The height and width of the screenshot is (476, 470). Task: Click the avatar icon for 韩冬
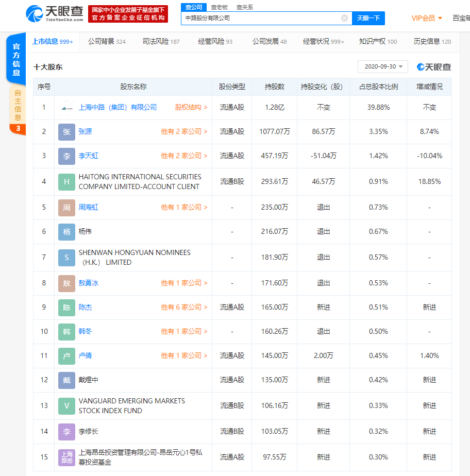[x=66, y=332]
